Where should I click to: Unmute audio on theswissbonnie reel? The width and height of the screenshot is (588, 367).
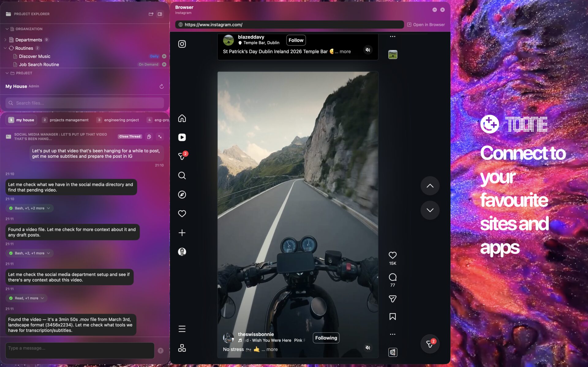[368, 348]
